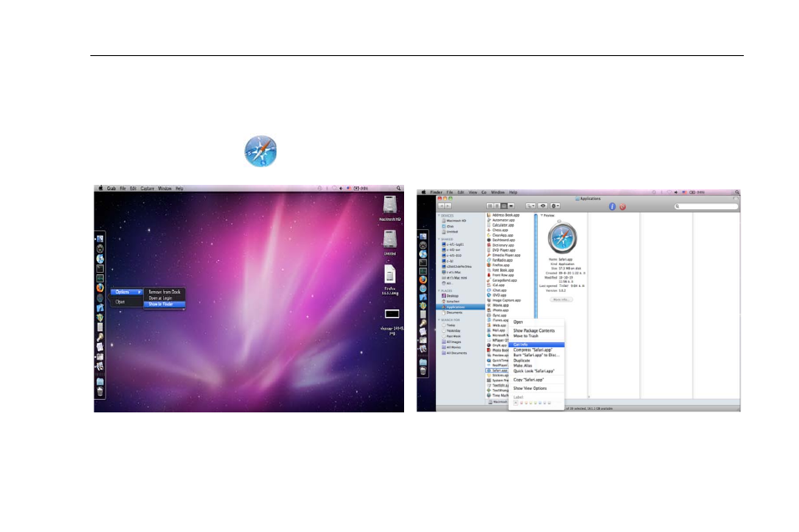Choose Show Package Contents in the context menu

pos(536,330)
